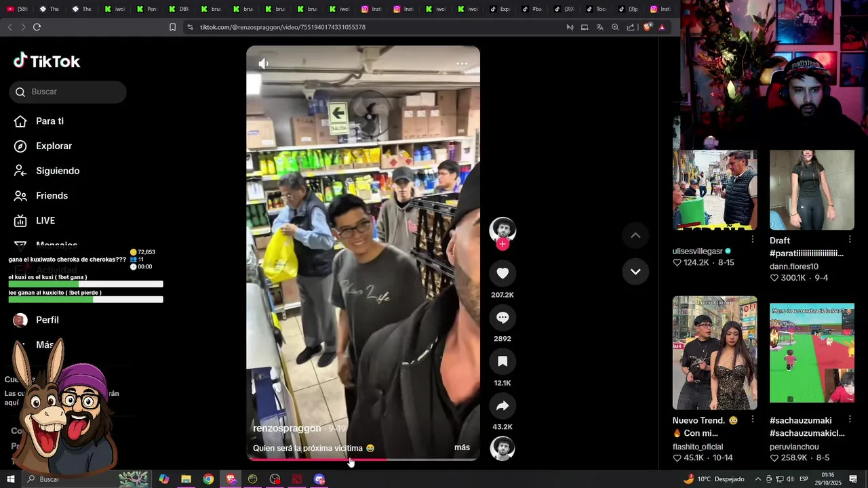The width and height of the screenshot is (868, 488).
Task: Open Brave Shields lion icon
Action: pos(647,27)
